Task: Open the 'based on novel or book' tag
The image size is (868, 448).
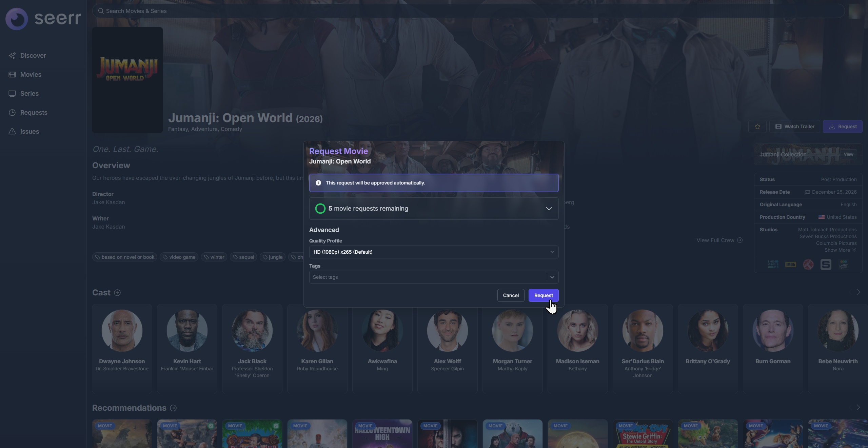Action: [x=124, y=257]
